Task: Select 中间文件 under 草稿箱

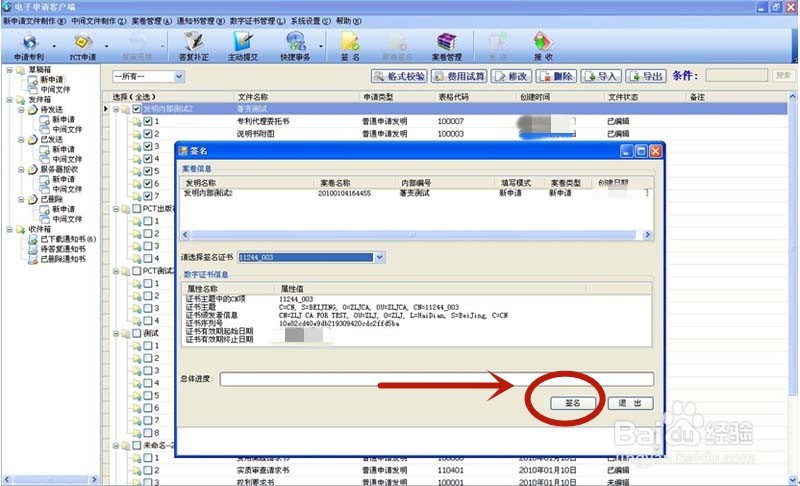Action: (55, 90)
